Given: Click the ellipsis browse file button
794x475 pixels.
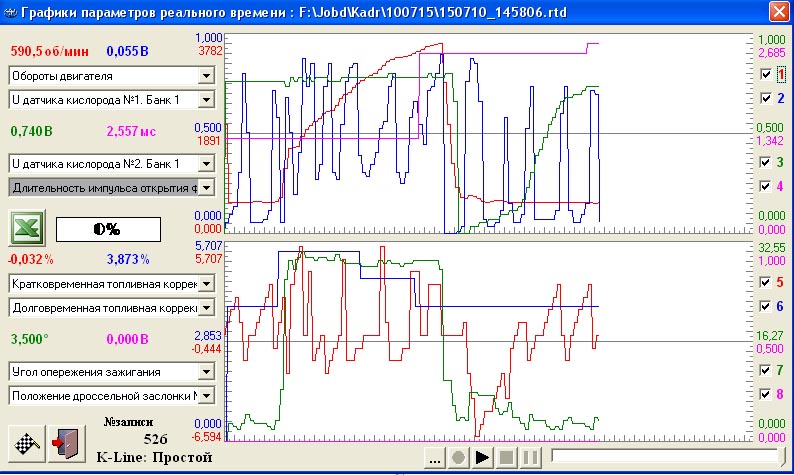Looking at the screenshot, I should point(434,458).
